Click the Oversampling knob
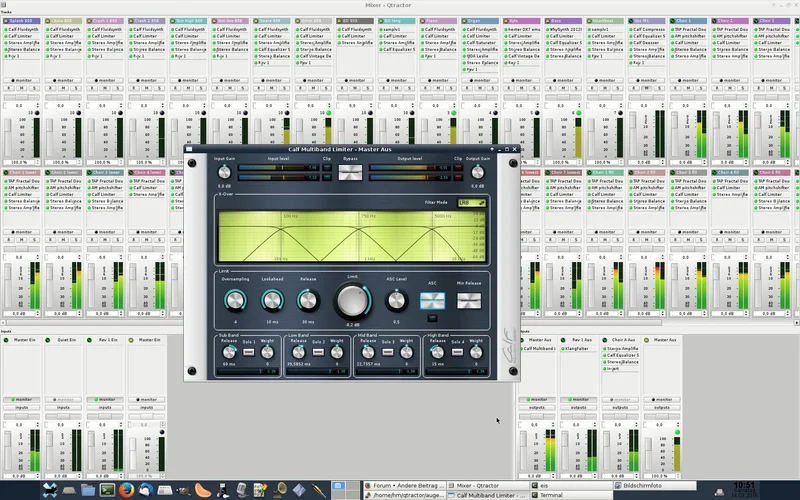The image size is (800, 500). pyautogui.click(x=235, y=300)
